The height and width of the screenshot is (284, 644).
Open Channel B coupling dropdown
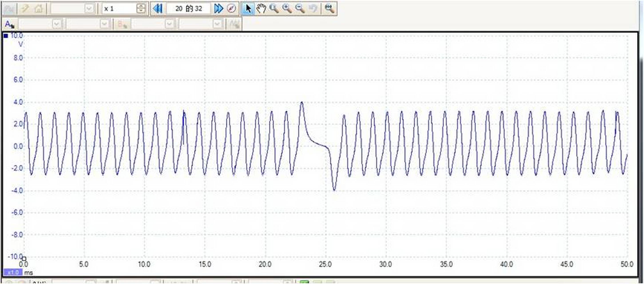click(200, 24)
